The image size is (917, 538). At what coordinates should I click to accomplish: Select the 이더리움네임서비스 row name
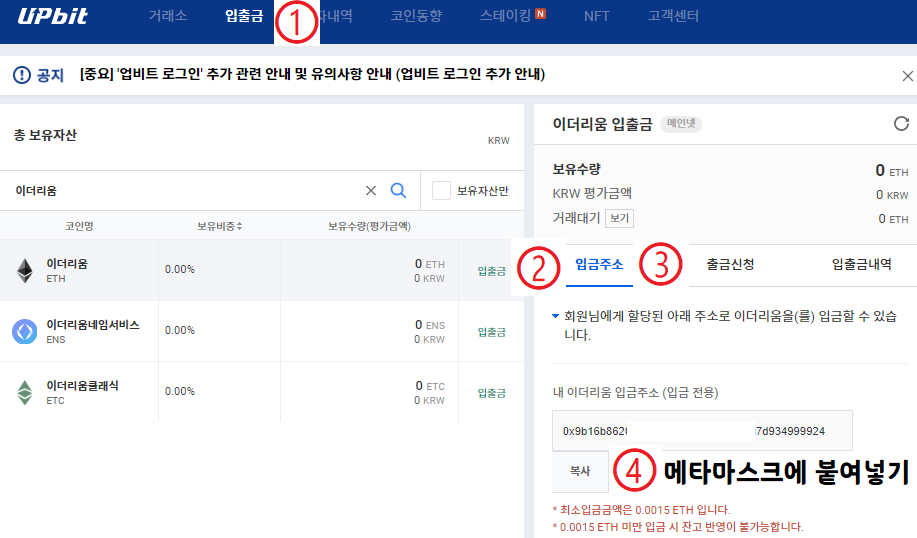pos(93,325)
